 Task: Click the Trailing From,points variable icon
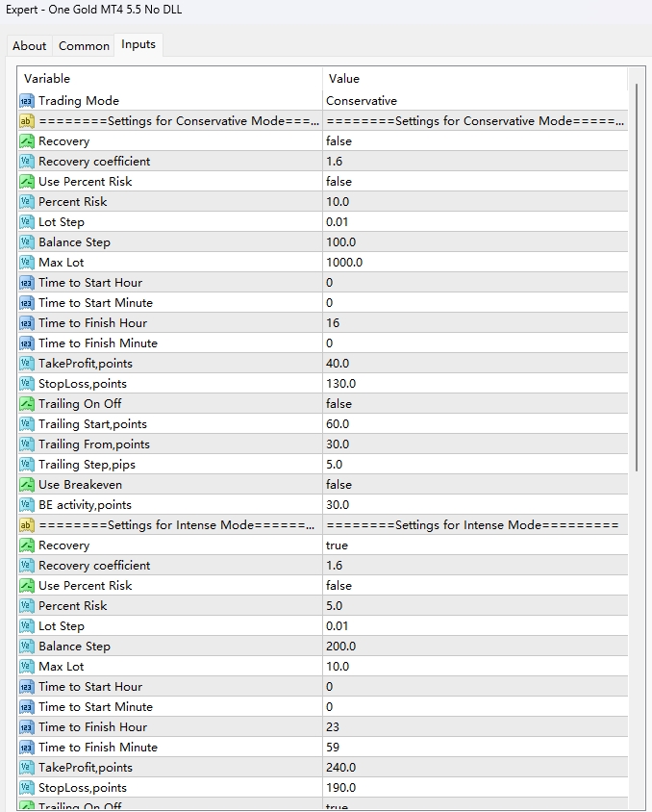[x=26, y=444]
